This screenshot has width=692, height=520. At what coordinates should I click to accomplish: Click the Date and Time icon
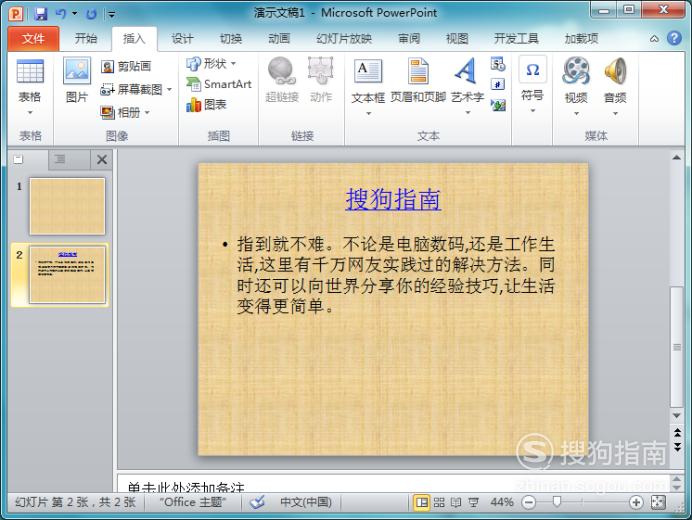(x=498, y=64)
